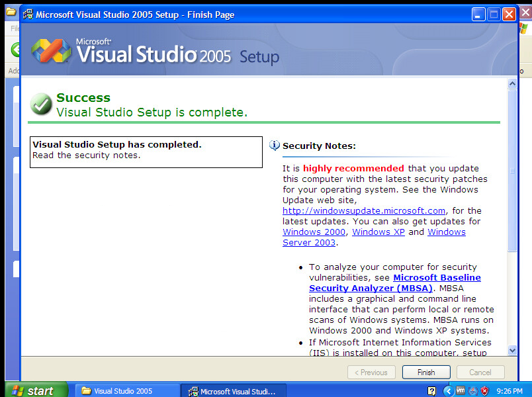Click the VMware Tools tray icon
The height and width of the screenshot is (397, 532).
461,390
